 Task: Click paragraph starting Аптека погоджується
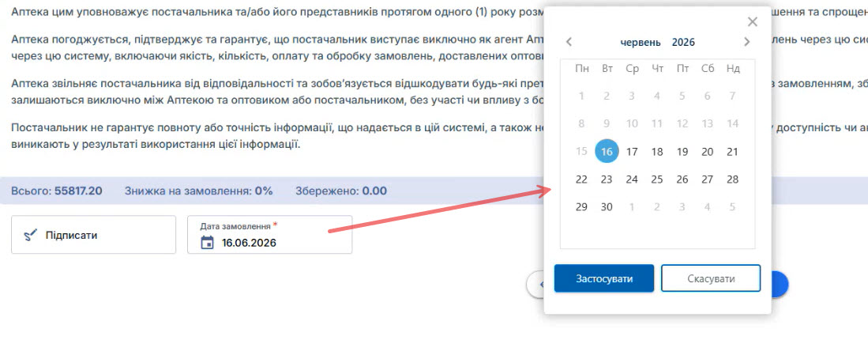click(276, 47)
